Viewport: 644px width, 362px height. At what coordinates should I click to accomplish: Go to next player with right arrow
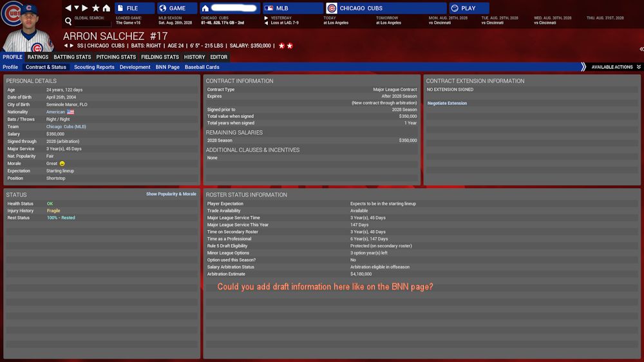(71, 46)
